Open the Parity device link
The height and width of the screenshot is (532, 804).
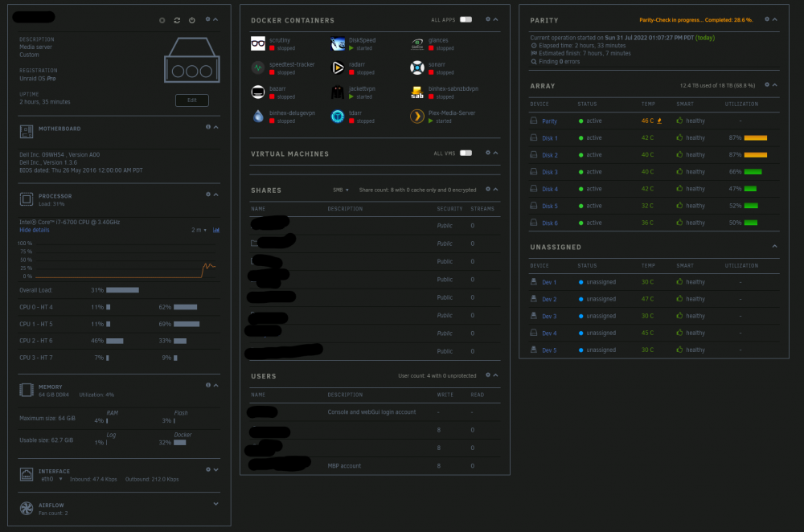[x=550, y=121]
